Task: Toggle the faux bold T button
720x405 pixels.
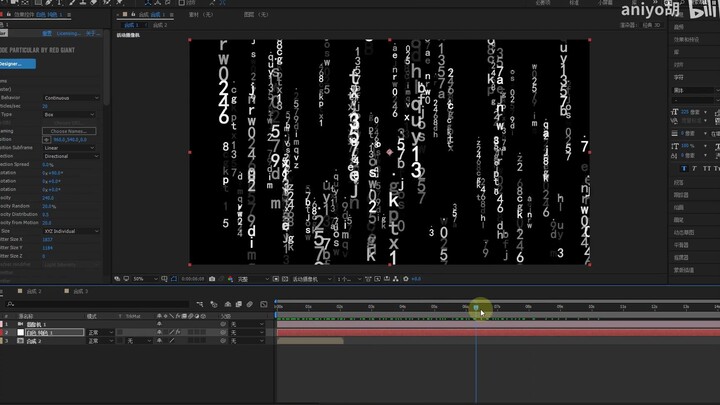Action: tap(684, 169)
